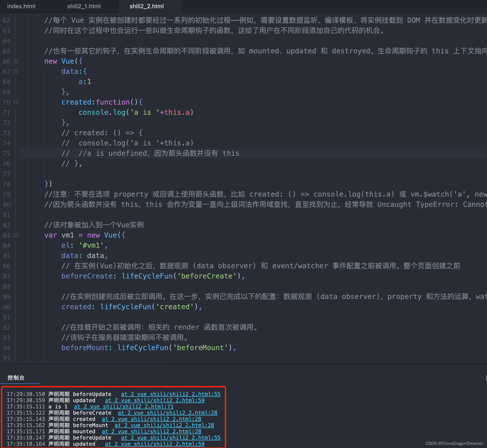Click the 'a:1' property line
This screenshot has width=487, height=448.
coord(85,82)
